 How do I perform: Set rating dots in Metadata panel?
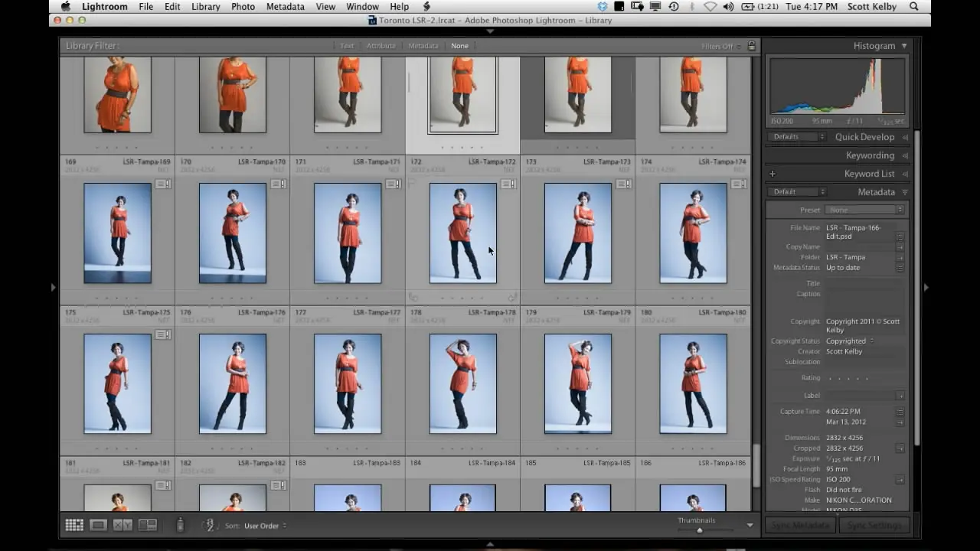point(848,378)
